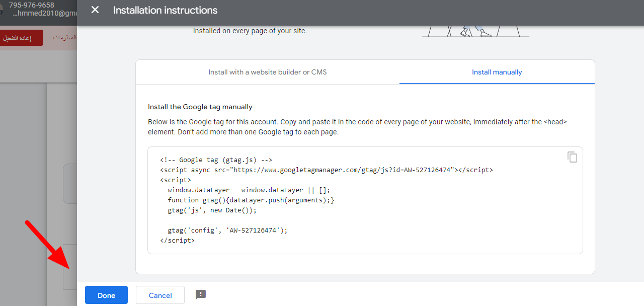Click the red Arabic reactivate button

click(x=20, y=38)
